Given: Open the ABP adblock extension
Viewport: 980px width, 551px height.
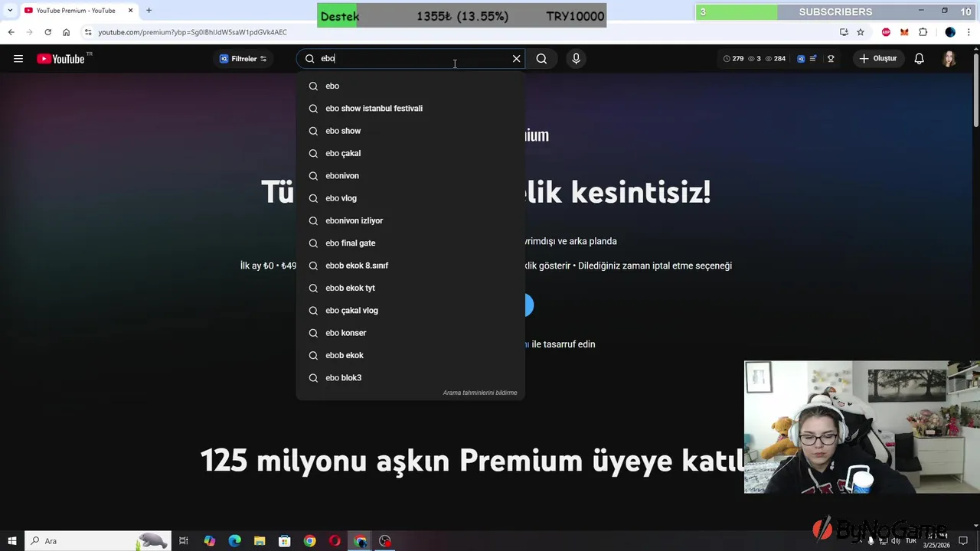Looking at the screenshot, I should [x=886, y=32].
